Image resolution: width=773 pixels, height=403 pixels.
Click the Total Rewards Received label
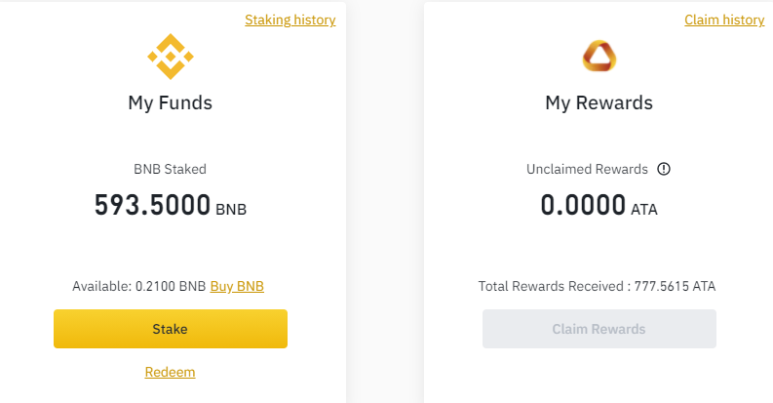point(553,286)
